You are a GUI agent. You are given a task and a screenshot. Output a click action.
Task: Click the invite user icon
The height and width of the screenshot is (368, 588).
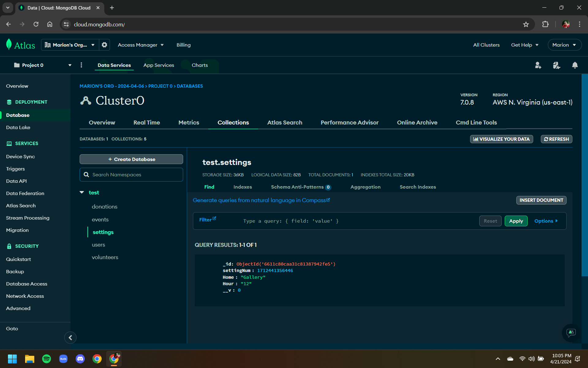click(x=538, y=65)
